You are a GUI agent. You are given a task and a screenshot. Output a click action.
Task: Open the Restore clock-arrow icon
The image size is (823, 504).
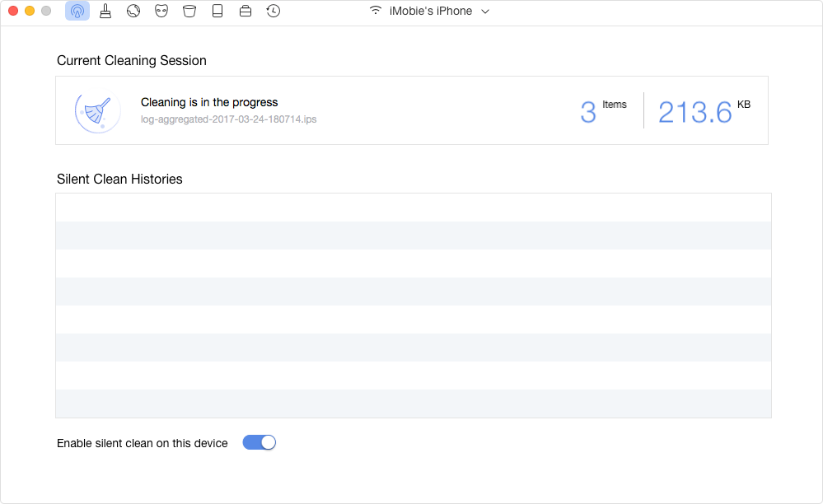pos(273,12)
